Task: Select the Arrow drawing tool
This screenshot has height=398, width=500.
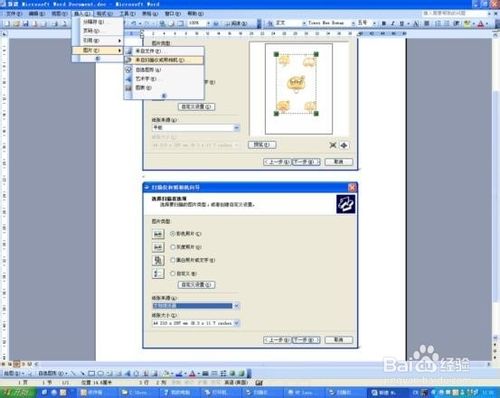Action: (82, 373)
